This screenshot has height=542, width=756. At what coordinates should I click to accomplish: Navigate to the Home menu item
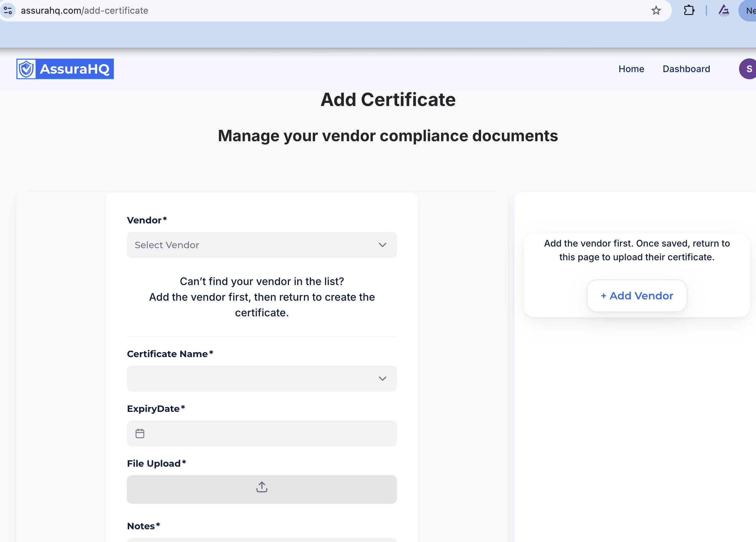pos(631,69)
